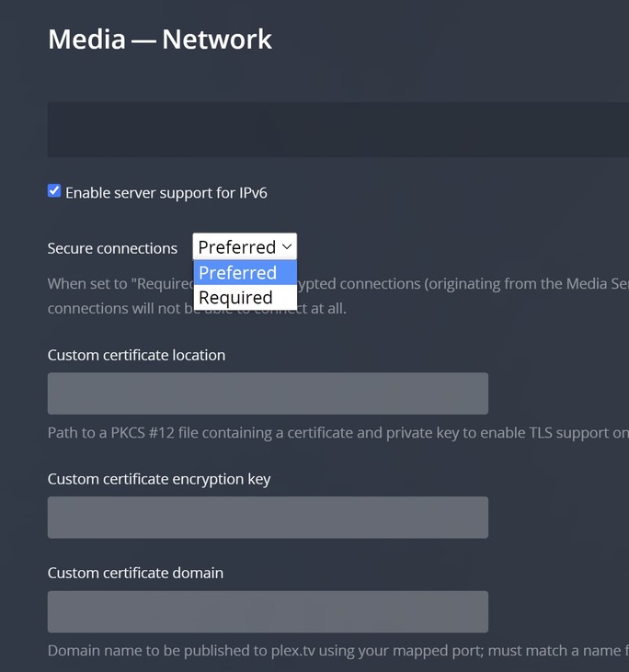Click the "Media — Network" page heading

point(160,40)
